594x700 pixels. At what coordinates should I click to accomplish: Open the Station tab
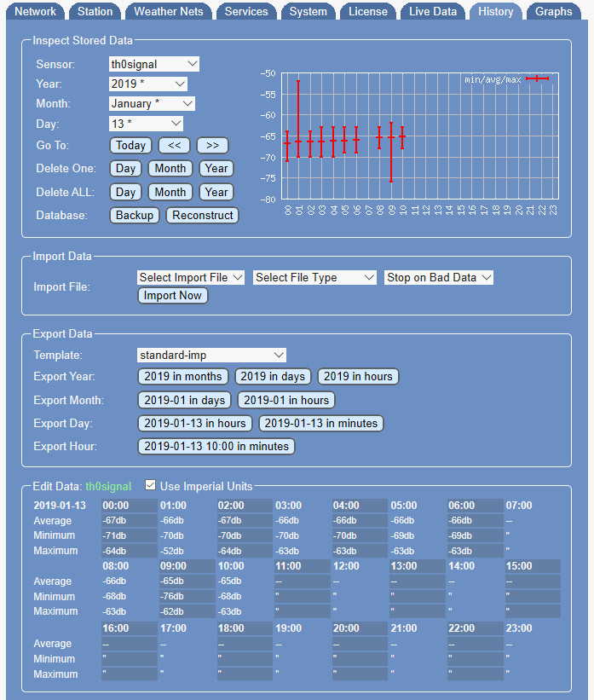point(95,12)
